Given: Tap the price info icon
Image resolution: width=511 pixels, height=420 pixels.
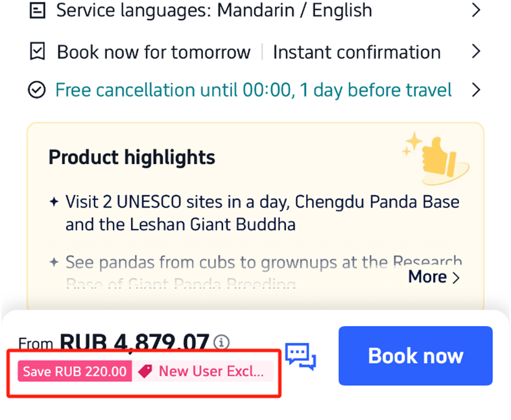Looking at the screenshot, I should tap(222, 342).
